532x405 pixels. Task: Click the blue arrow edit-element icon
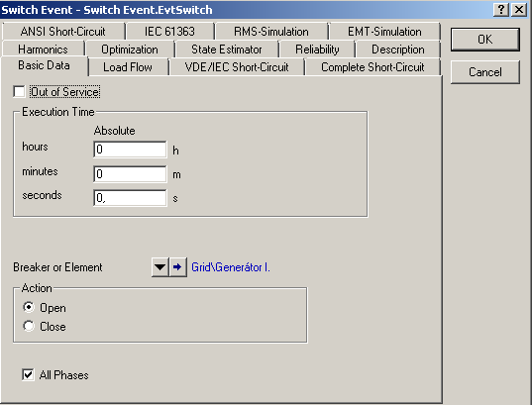pos(178,267)
